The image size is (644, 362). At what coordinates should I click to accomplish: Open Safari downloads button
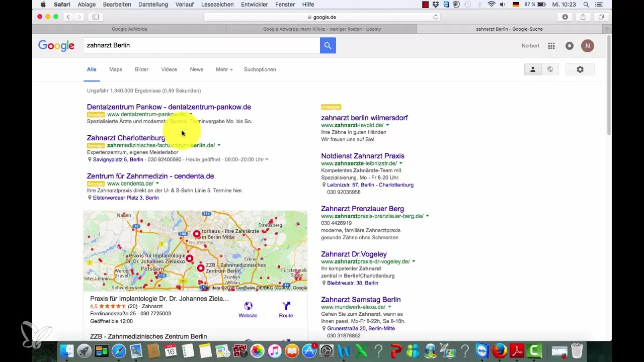point(565,17)
